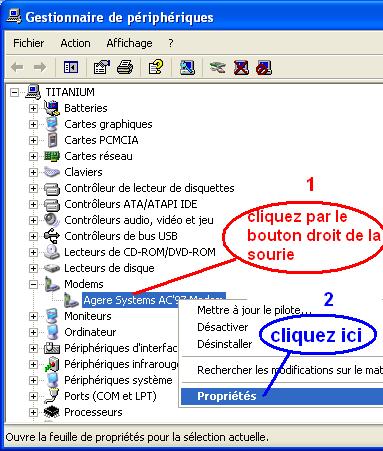This screenshot has height=451, width=383.
Task: Click the Cartes graphiques icon
Action: point(52,124)
